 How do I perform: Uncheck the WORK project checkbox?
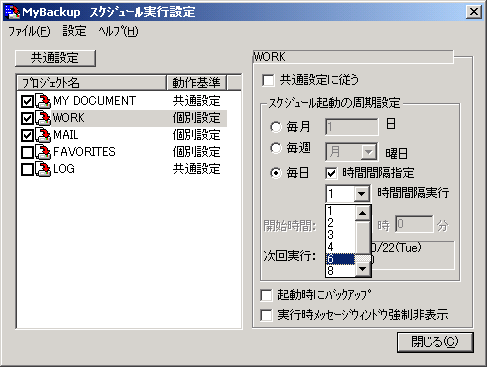27,118
